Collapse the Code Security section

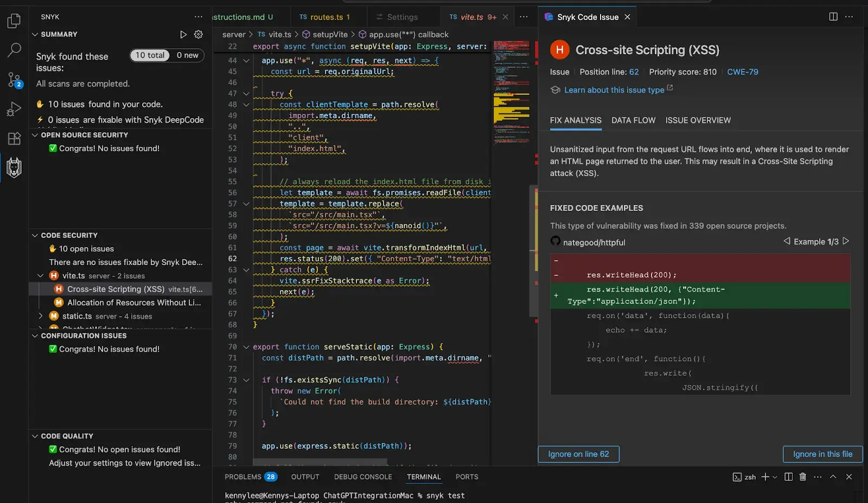pyautogui.click(x=35, y=235)
